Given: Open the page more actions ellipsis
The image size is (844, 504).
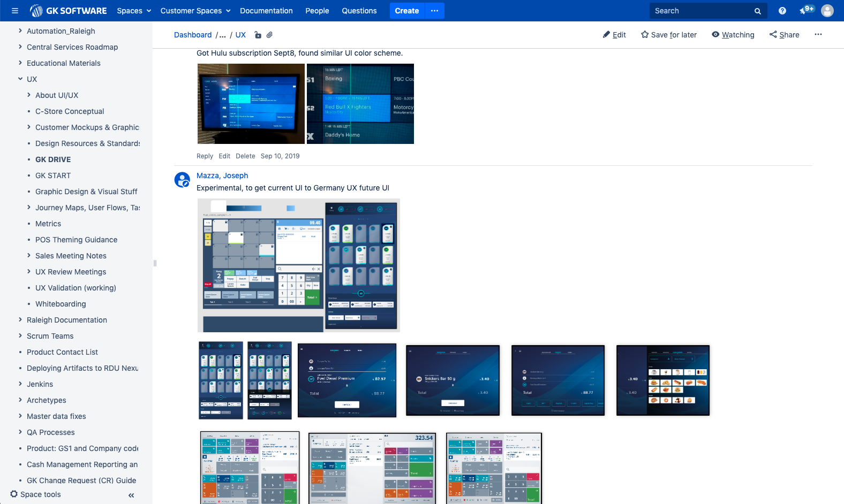Looking at the screenshot, I should pos(818,35).
